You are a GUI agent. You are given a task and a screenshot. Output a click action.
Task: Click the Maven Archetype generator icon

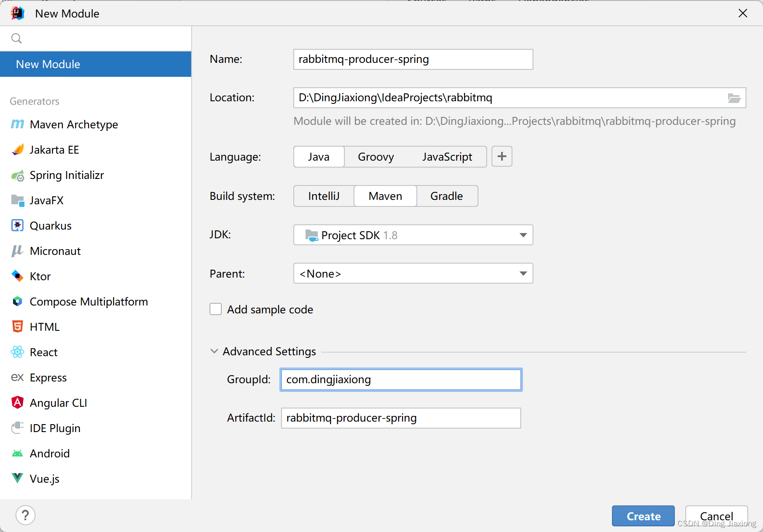tap(17, 124)
